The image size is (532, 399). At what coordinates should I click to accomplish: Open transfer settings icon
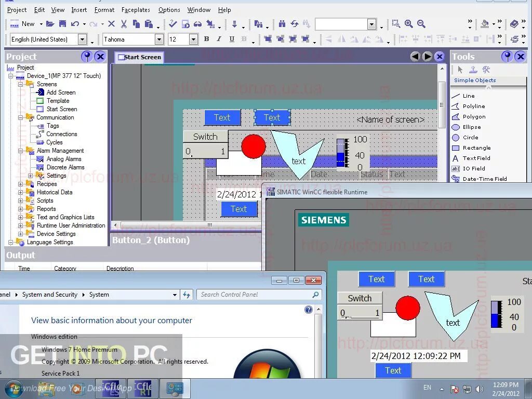(x=211, y=24)
